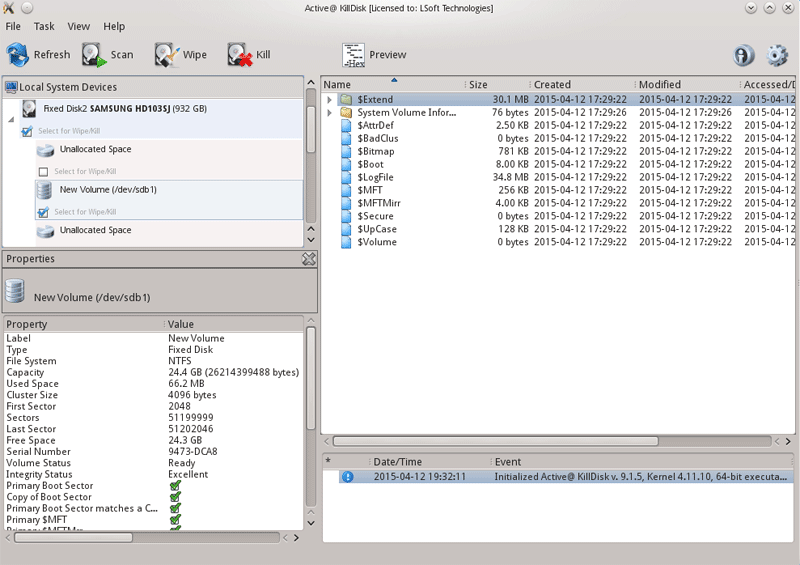Screen dimensions: 800x565
Task: Click the $LogFile file icon
Action: [x=346, y=177]
